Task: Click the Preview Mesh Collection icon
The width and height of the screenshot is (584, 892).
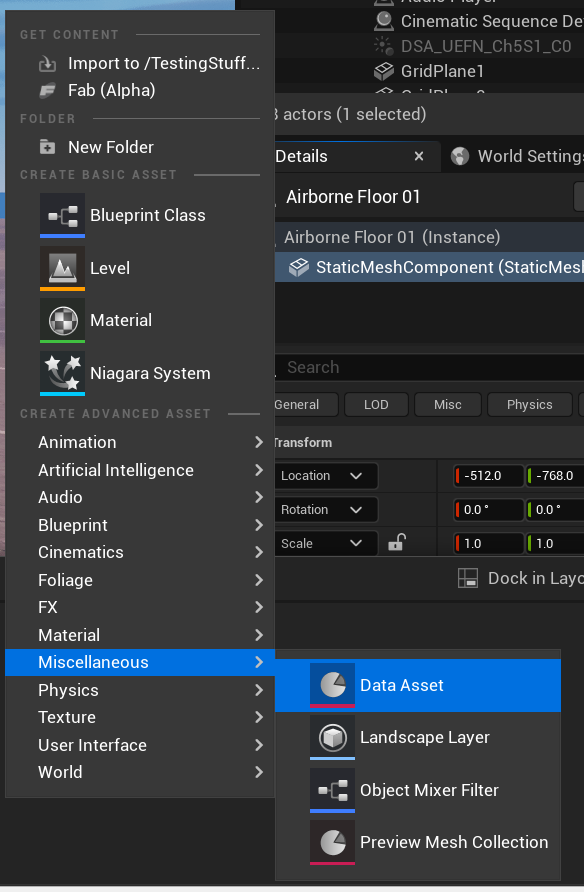Action: point(333,843)
